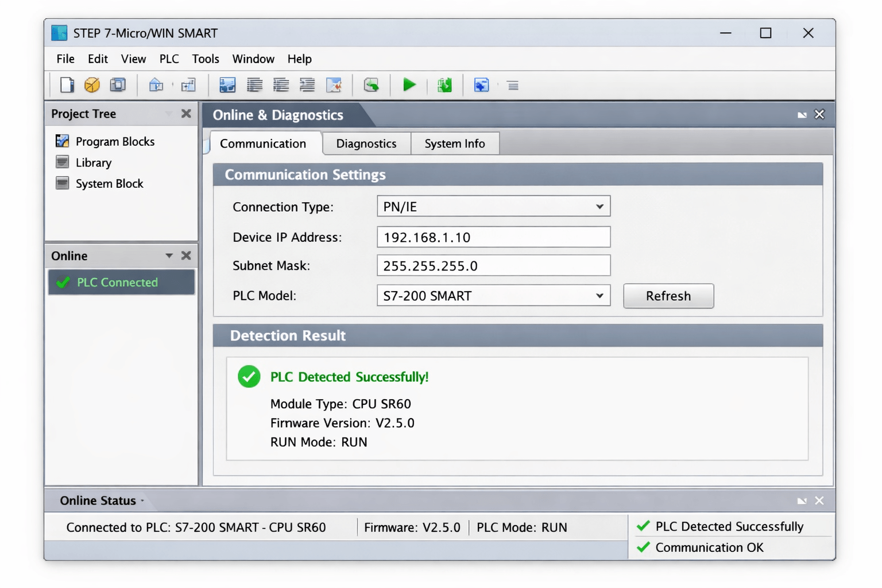Viewport: 882px width, 588px height.
Task: Close the Online & Diagnostics panel
Action: (x=819, y=114)
